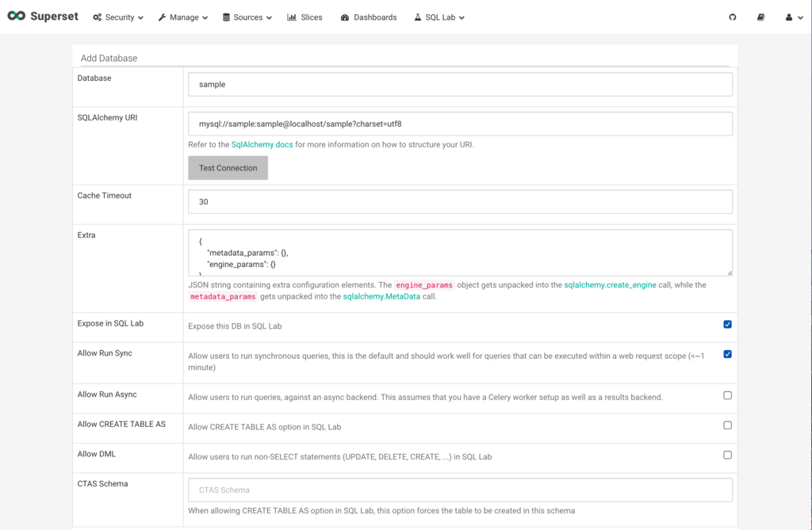Enable Allow CREATE TABLE AS checkbox
This screenshot has height=530, width=812.
(728, 425)
